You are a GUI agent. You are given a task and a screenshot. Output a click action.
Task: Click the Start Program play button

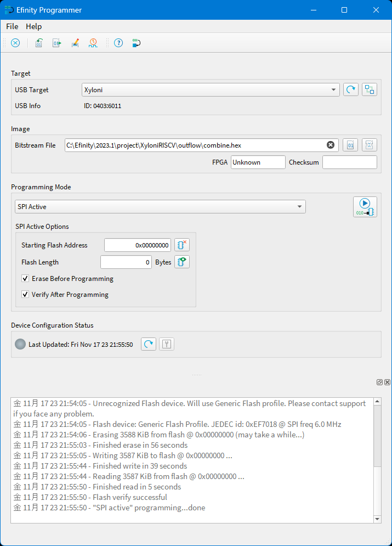365,206
